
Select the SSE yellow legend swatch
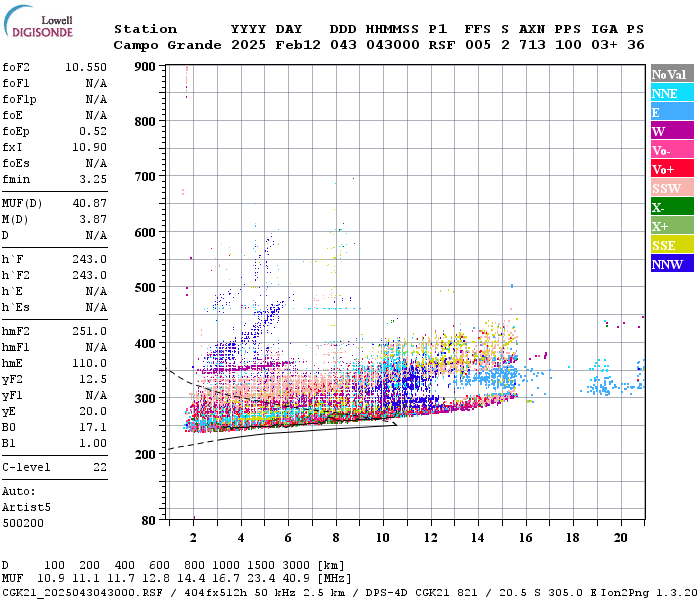click(x=672, y=245)
